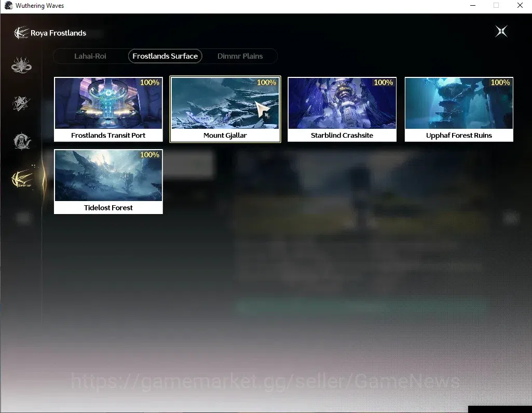Open the Upphaf Forest Ruins card
Image resolution: width=532 pixels, height=413 pixels.
coord(459,110)
